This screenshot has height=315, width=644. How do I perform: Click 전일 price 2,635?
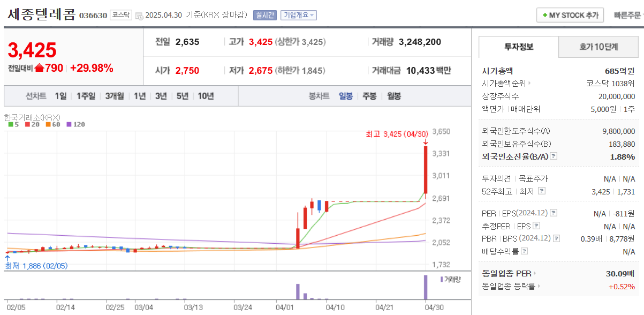pyautogui.click(x=187, y=42)
